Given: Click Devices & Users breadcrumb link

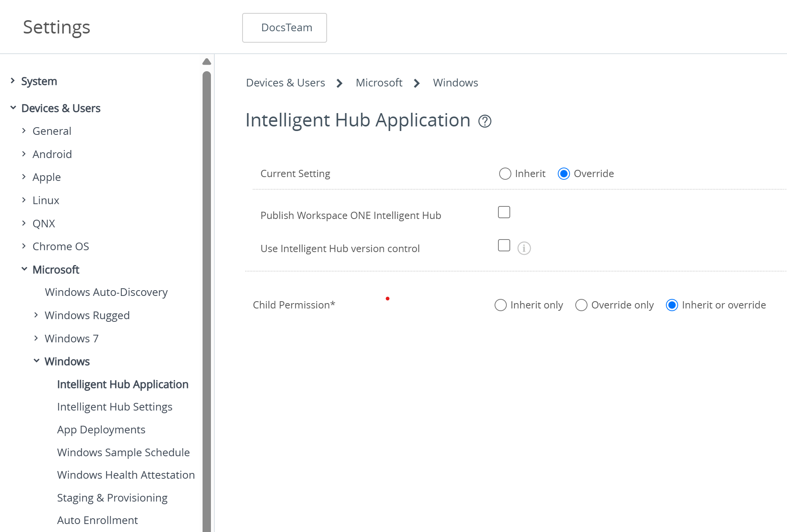Looking at the screenshot, I should (286, 83).
